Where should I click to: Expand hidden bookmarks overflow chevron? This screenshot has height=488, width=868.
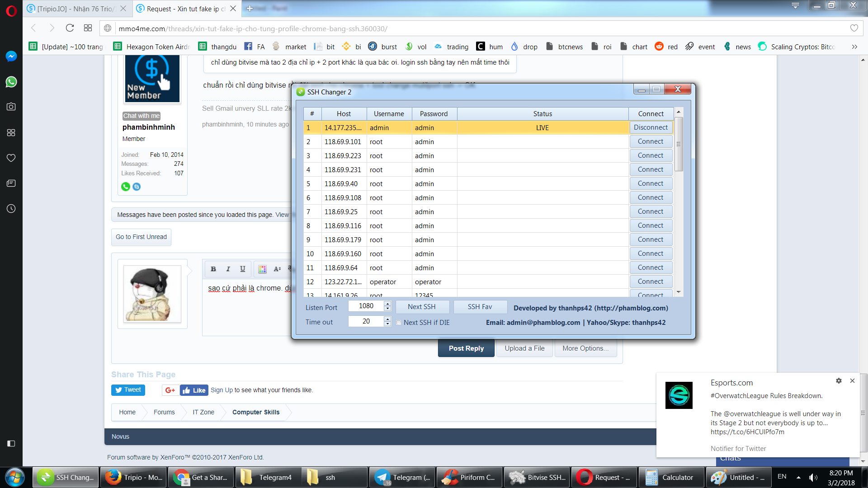tap(854, 47)
